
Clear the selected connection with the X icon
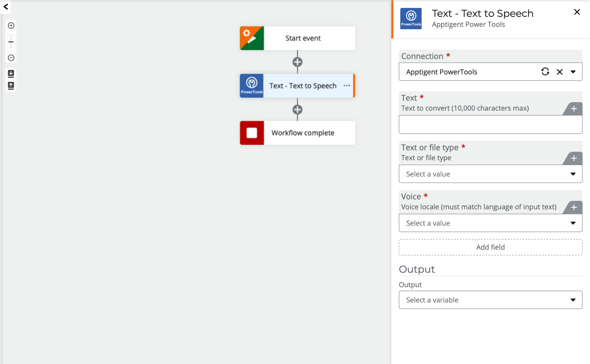560,72
